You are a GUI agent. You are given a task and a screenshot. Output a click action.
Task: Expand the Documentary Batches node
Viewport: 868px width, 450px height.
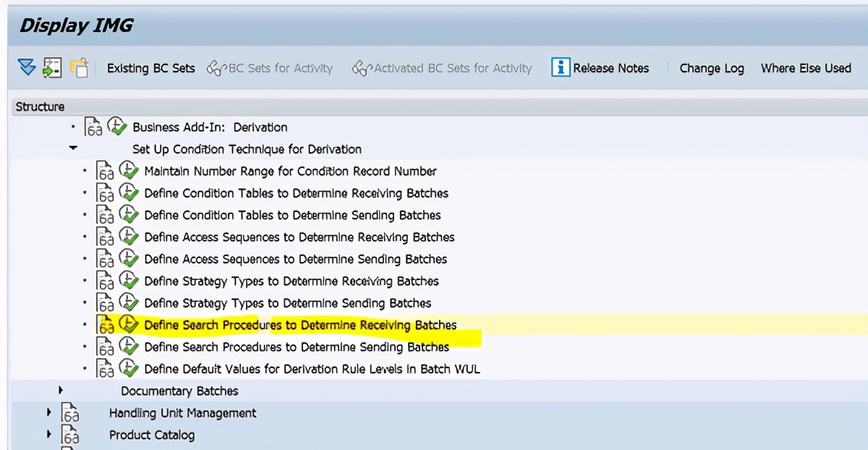tap(61, 391)
